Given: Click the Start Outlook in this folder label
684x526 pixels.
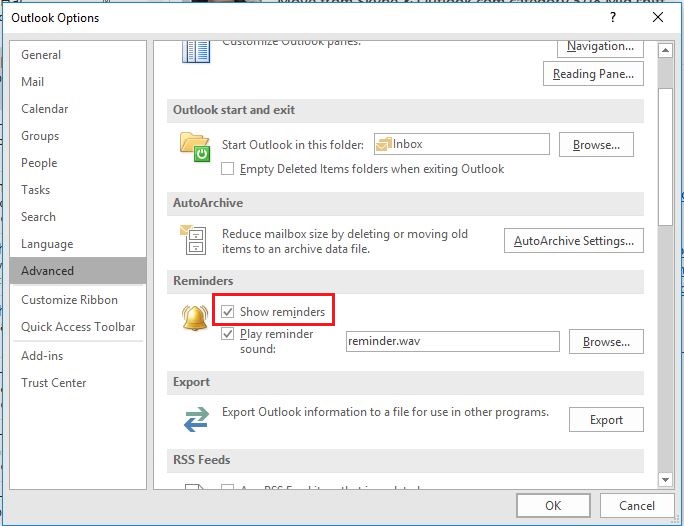Looking at the screenshot, I should click(293, 145).
